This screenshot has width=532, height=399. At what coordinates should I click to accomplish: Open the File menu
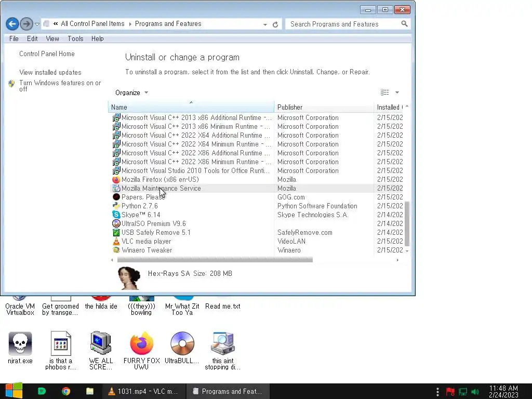pos(14,38)
